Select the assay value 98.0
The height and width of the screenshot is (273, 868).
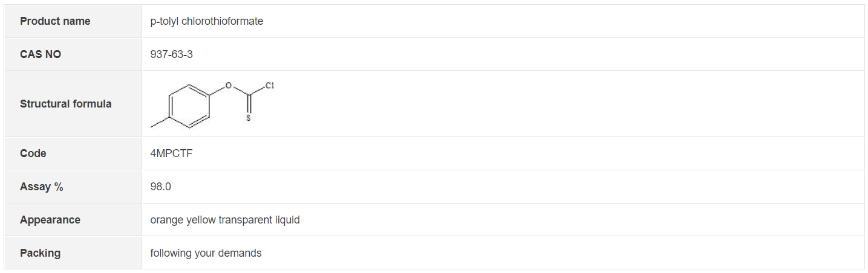pos(160,187)
